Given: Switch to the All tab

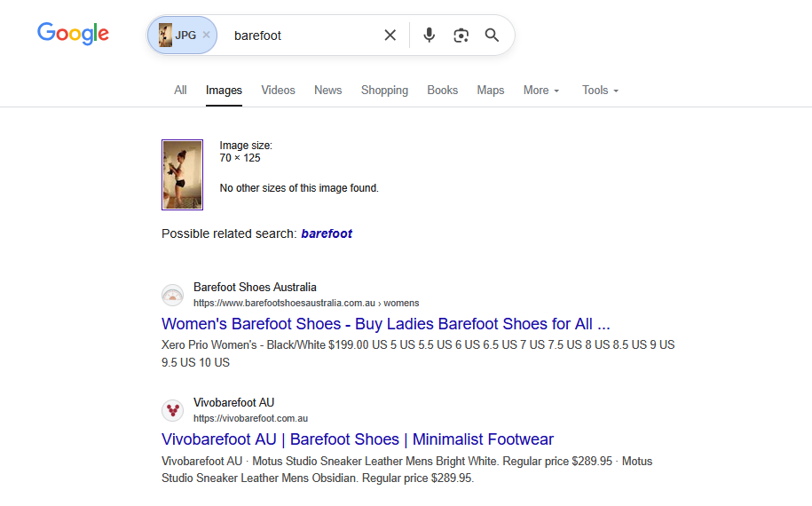Looking at the screenshot, I should pos(180,91).
